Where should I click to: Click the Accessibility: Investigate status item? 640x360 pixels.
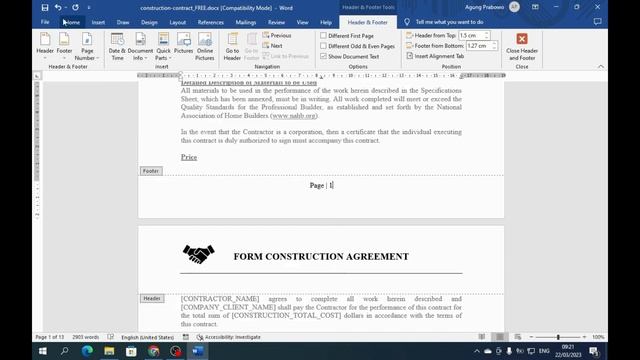click(x=229, y=337)
